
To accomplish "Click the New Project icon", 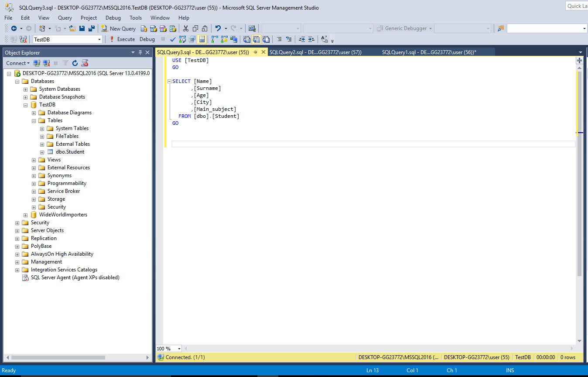I will click(42, 28).
